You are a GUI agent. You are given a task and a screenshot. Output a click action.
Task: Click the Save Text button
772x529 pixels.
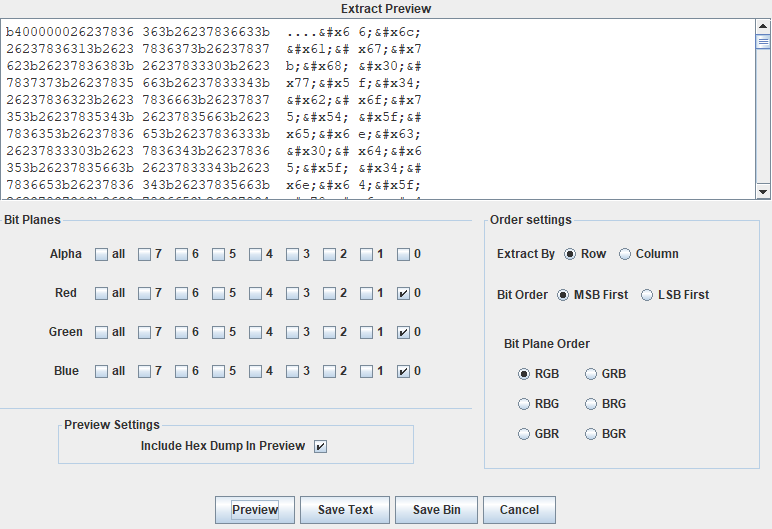click(x=345, y=510)
